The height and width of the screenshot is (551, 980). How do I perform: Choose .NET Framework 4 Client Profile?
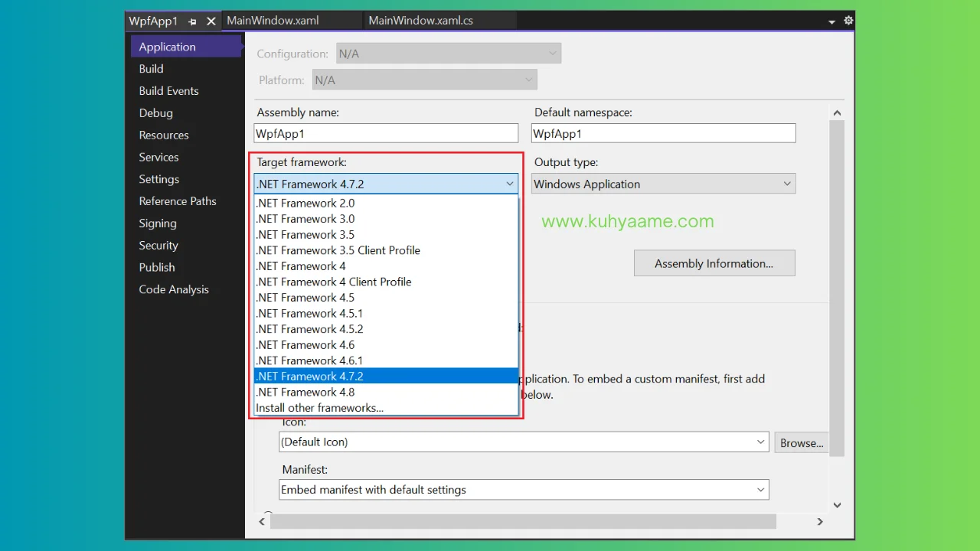[386, 282]
